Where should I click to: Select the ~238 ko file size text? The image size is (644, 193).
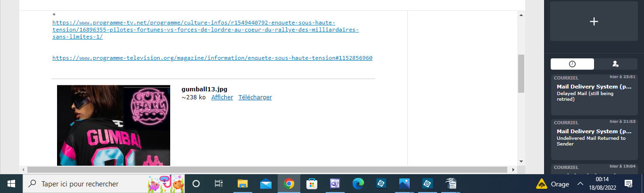[194, 97]
